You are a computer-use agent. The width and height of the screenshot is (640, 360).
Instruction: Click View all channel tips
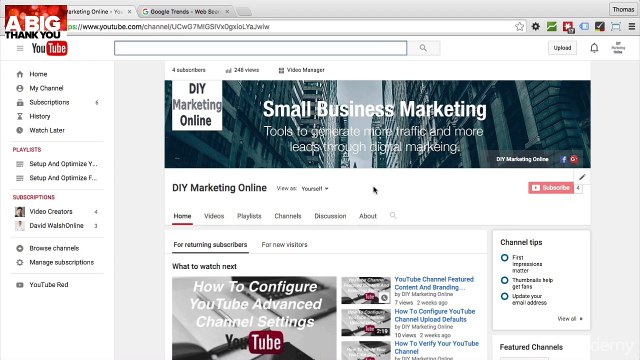point(570,319)
